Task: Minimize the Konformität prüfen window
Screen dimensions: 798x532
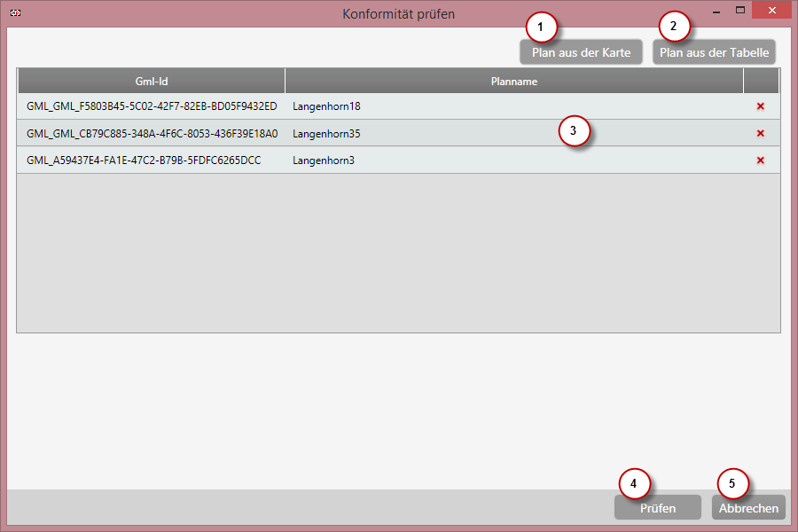Action: click(x=716, y=12)
